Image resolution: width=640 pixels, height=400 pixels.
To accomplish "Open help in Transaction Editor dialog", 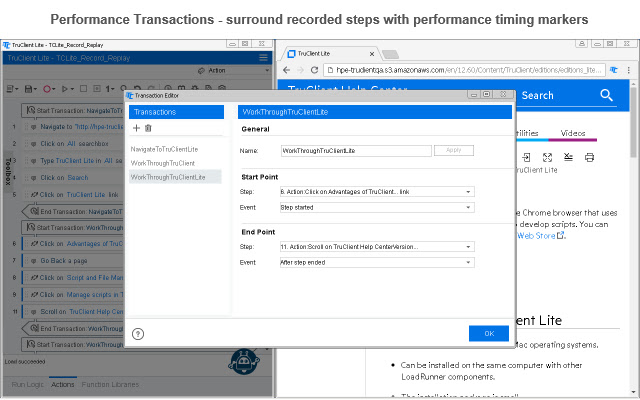I will [x=138, y=334].
